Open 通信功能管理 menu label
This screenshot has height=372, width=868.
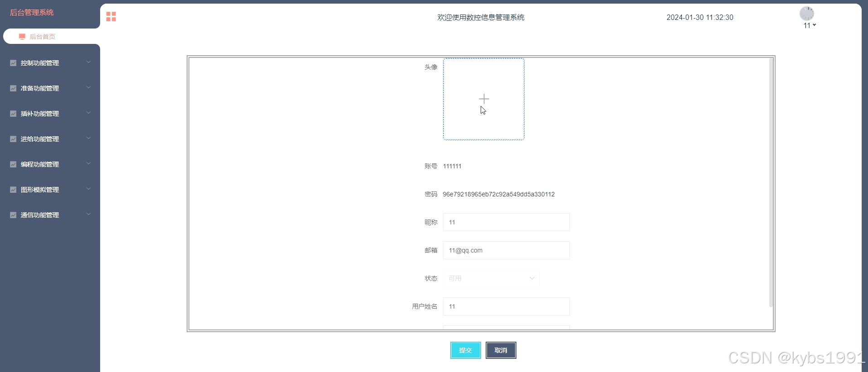[40, 215]
